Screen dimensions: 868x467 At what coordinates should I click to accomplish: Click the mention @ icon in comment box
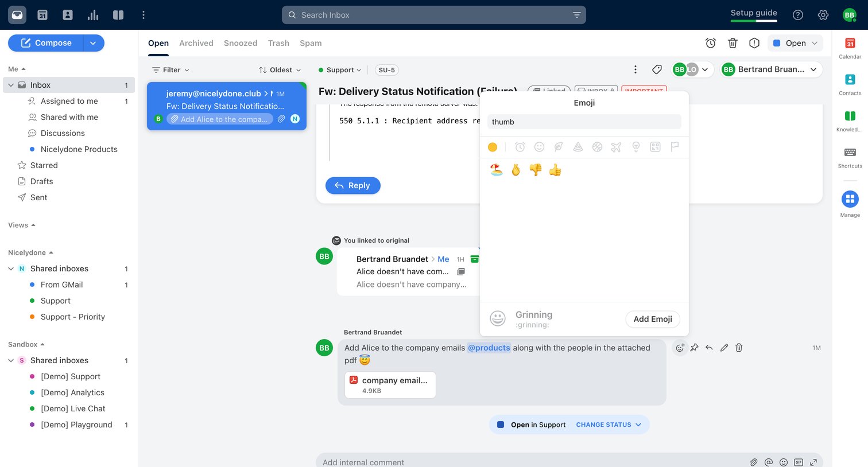pos(769,462)
